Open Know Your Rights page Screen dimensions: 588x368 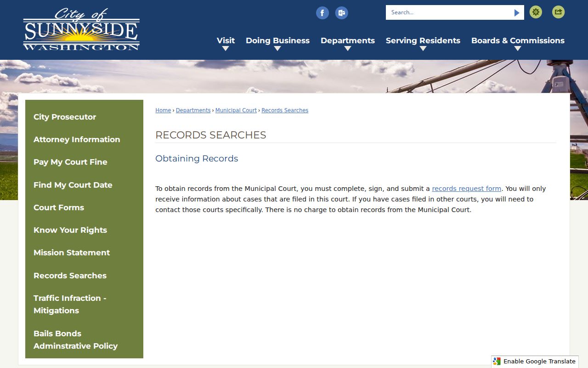tap(84, 230)
